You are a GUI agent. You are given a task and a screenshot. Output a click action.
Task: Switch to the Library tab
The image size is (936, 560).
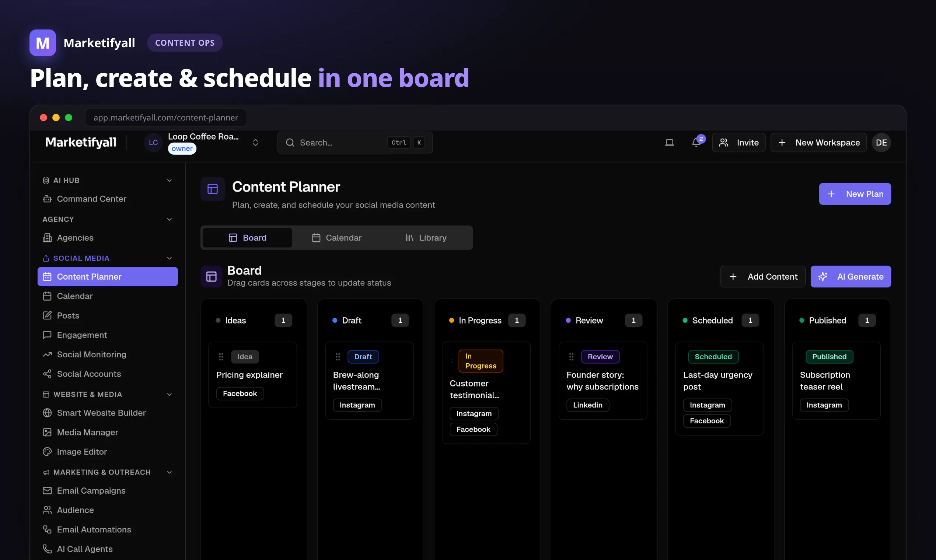click(426, 238)
